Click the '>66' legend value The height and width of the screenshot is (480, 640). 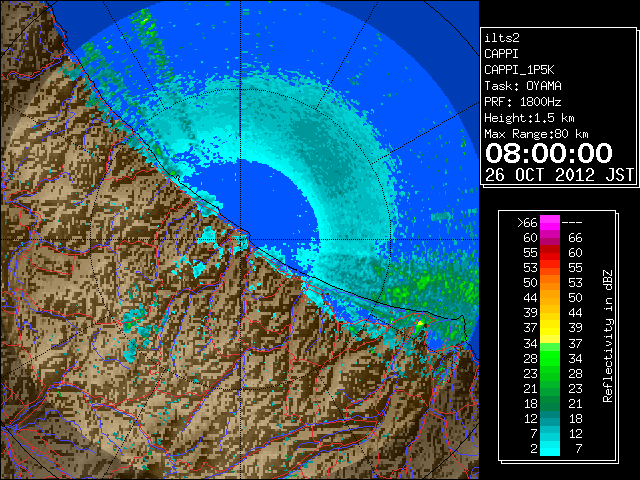pyautogui.click(x=527, y=223)
